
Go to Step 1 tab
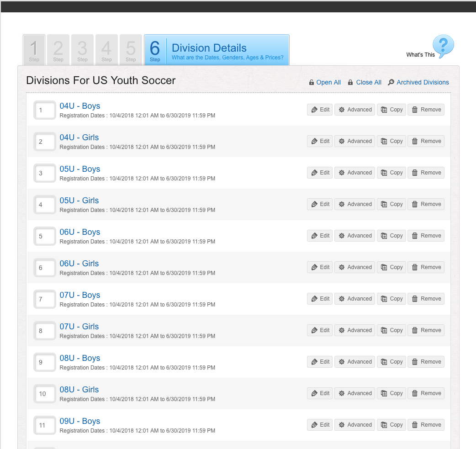pyautogui.click(x=34, y=50)
